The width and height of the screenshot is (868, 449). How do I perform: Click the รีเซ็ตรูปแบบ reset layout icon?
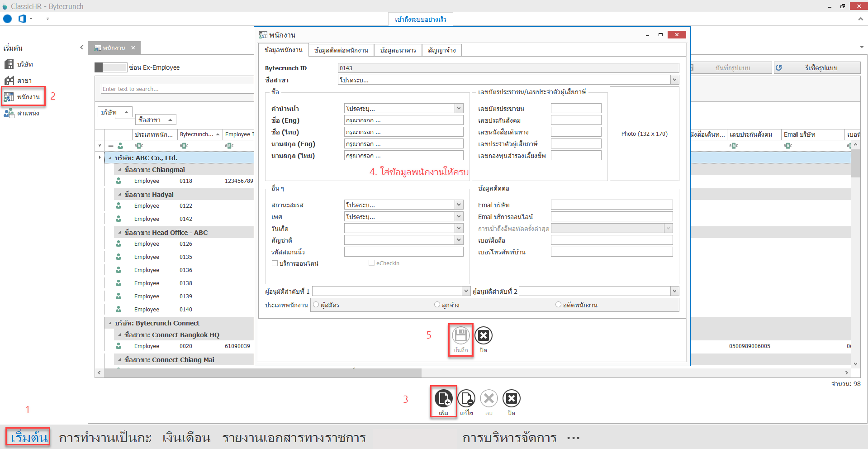tap(779, 68)
